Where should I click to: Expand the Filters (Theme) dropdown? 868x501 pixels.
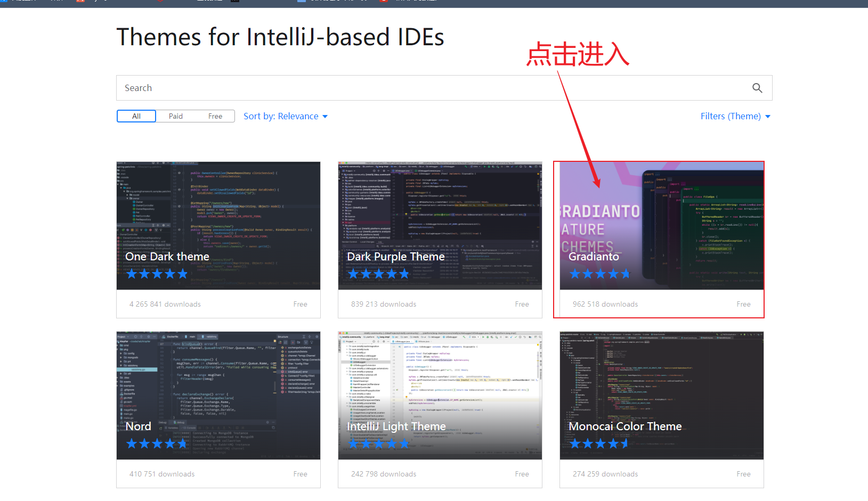pos(735,116)
